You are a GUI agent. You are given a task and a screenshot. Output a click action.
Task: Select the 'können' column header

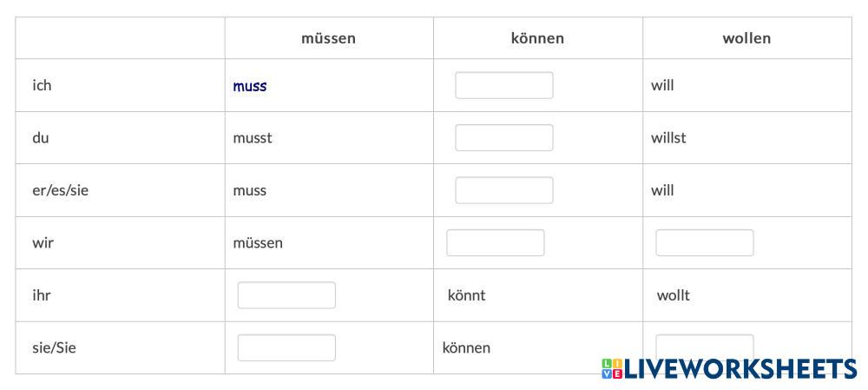(537, 38)
